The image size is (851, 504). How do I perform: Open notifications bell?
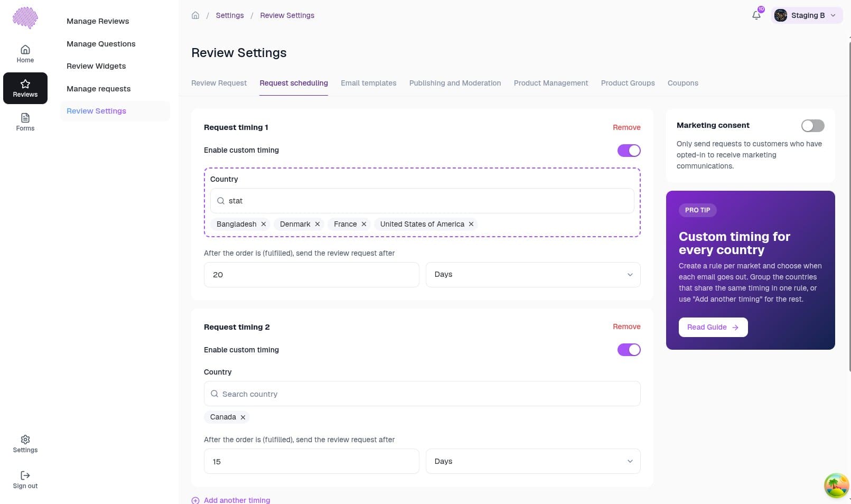[x=756, y=15]
